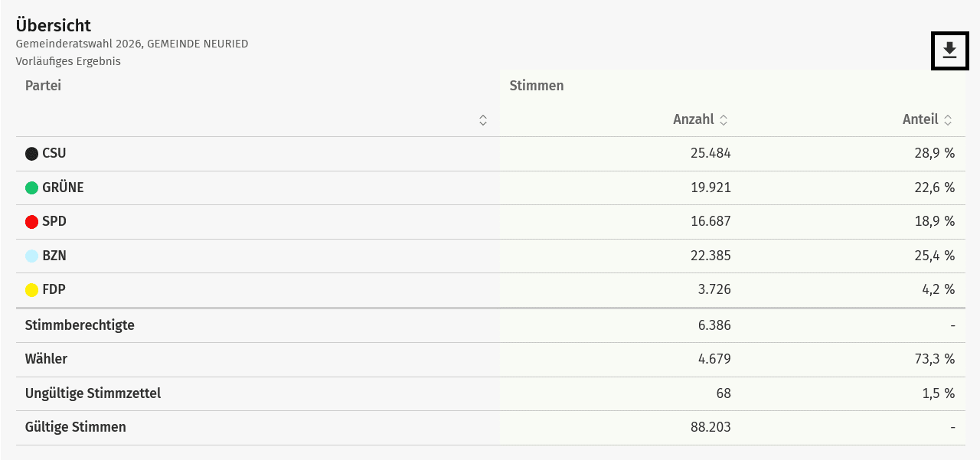Viewport: 980px width, 460px height.
Task: Sort by Anzahl column arrows
Action: pyautogui.click(x=724, y=120)
